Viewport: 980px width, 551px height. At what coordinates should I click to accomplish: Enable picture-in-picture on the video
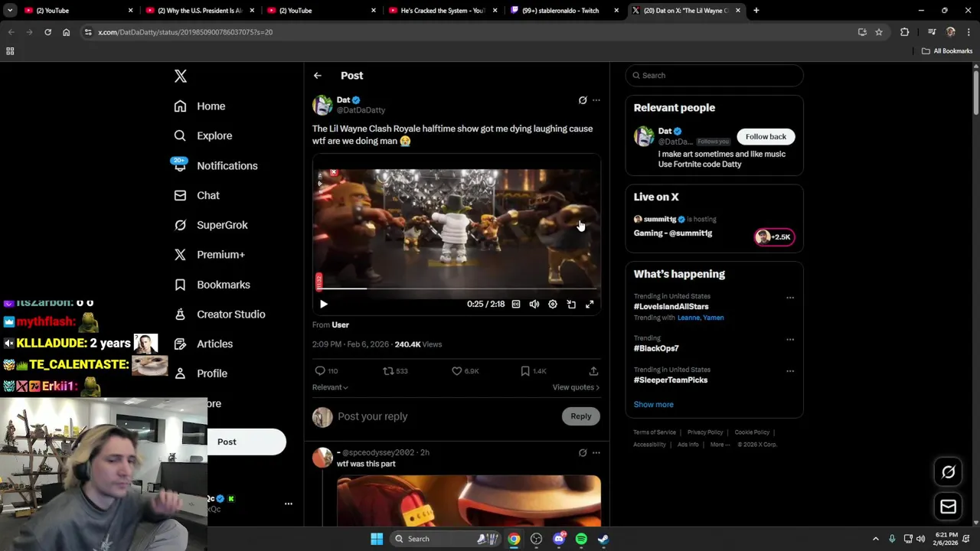pos(571,304)
